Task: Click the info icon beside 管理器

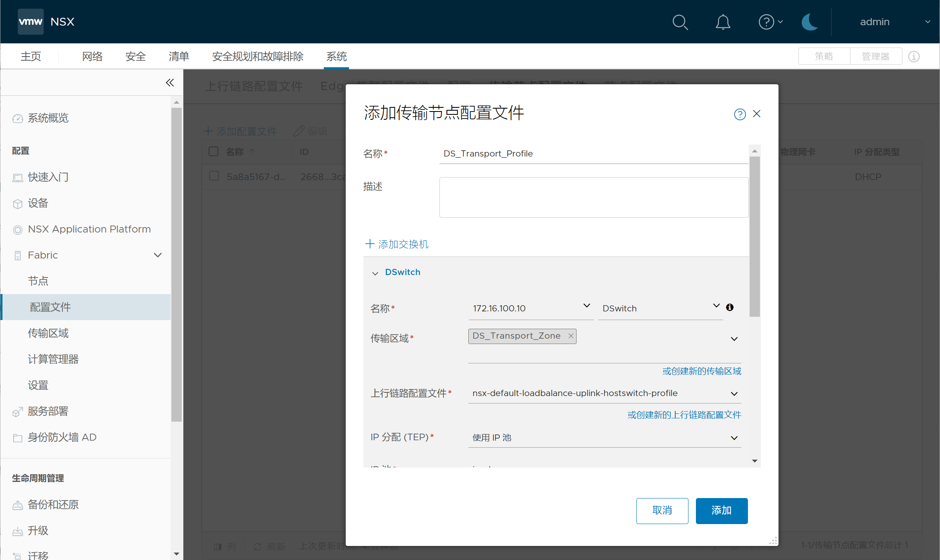Action: coord(914,57)
